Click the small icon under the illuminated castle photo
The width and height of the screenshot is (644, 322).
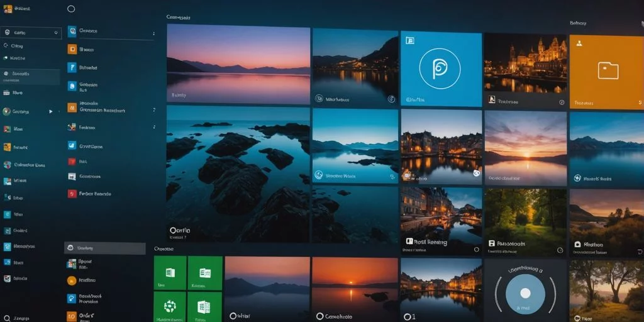[x=491, y=99]
